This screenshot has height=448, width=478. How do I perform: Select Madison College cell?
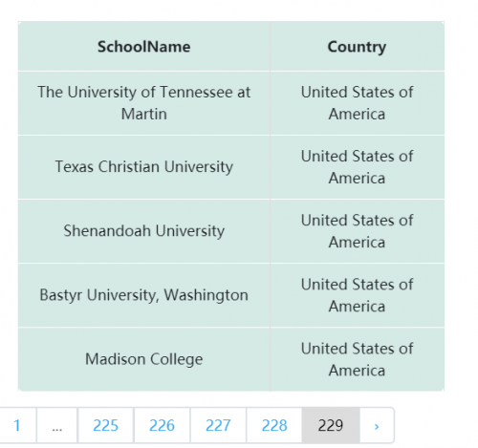coord(144,359)
